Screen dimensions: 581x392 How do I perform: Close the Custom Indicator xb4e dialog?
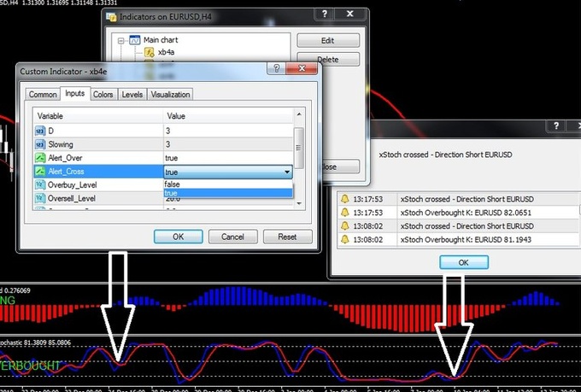point(302,68)
